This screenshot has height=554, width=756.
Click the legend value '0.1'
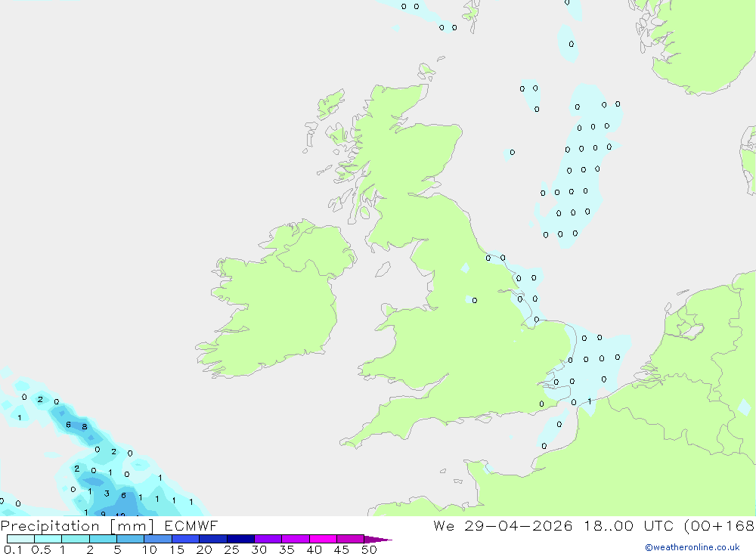point(13,549)
